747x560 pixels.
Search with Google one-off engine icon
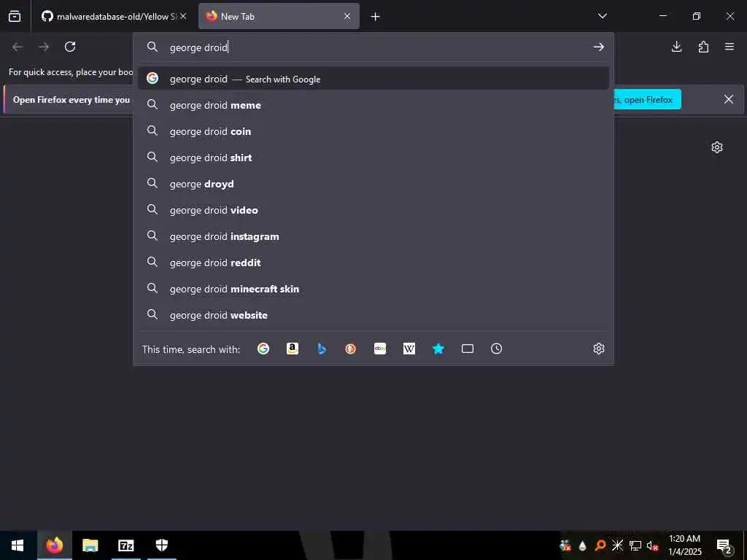click(x=263, y=349)
